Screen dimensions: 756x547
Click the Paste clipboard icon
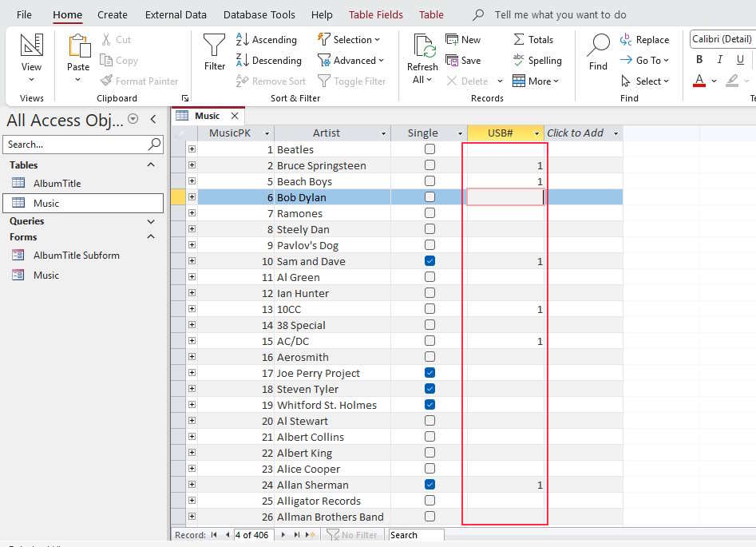[x=78, y=46]
